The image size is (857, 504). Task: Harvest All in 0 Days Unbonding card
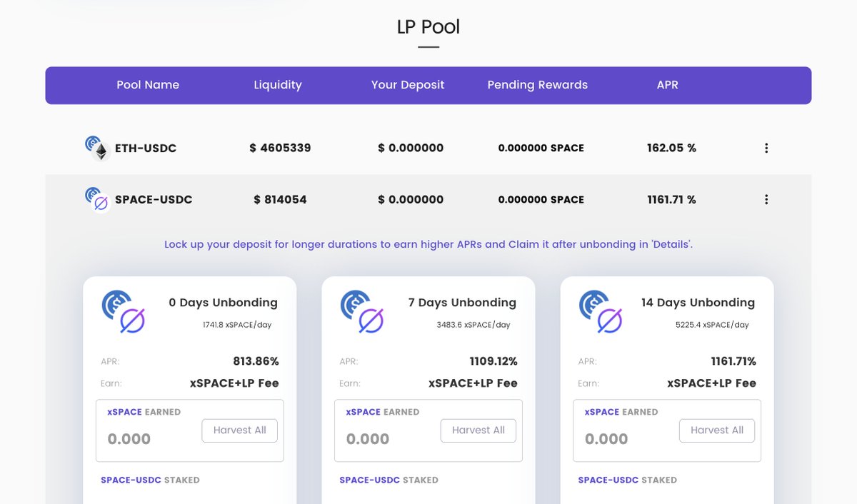[x=239, y=430]
